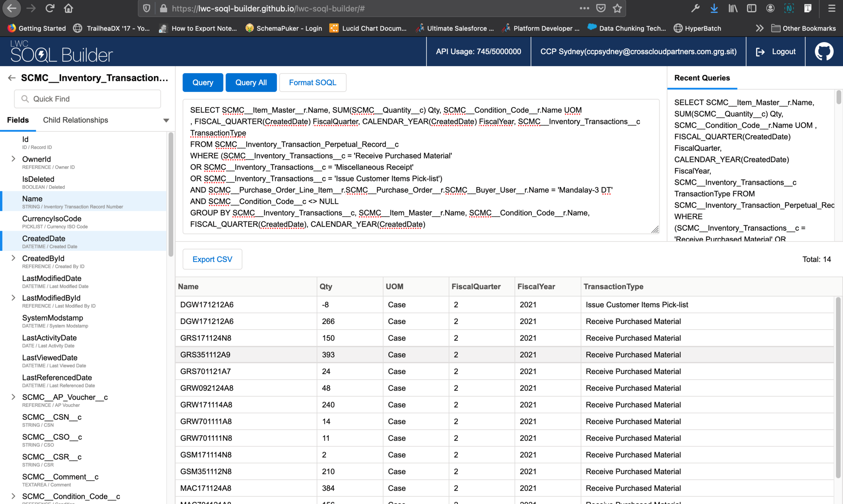Screen dimensions: 843x504
Task: Open the browser hamburger menu
Action: (x=831, y=8)
